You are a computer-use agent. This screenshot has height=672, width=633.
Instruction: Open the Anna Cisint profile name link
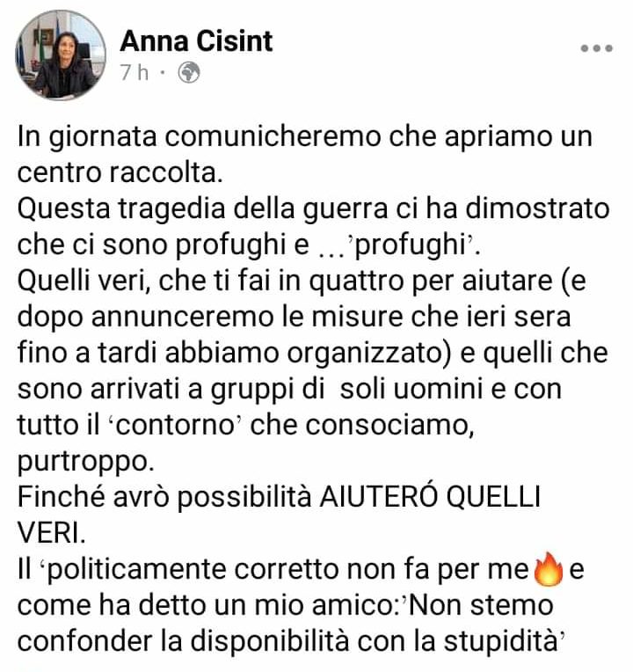pyautogui.click(x=196, y=41)
